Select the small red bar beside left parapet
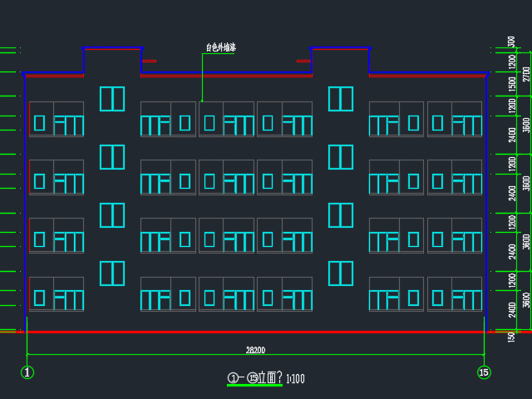This screenshot has height=399, width=532. pos(149,61)
